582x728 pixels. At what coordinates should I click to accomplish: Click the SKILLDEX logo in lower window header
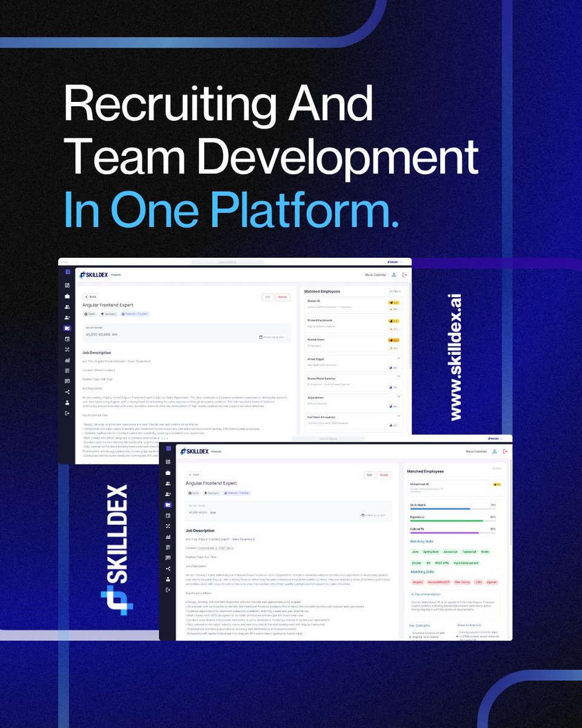click(193, 451)
